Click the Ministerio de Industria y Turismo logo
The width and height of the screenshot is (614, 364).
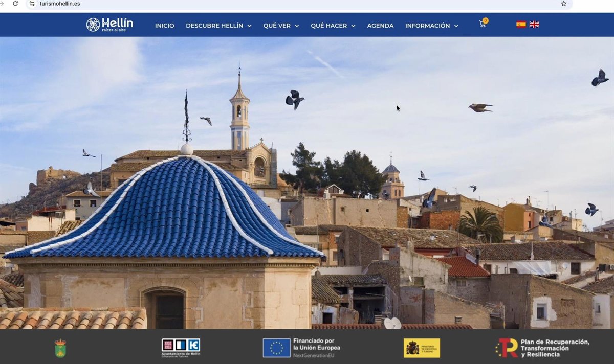(422, 348)
